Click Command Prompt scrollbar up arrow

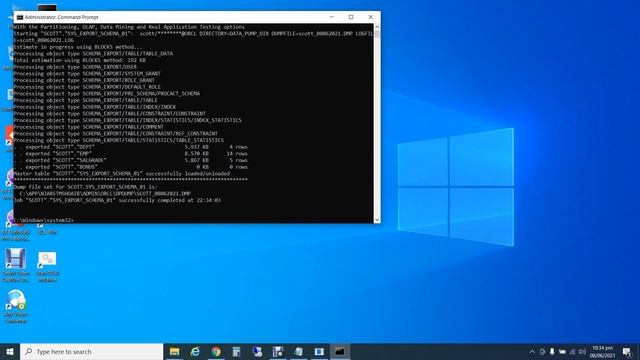377,27
